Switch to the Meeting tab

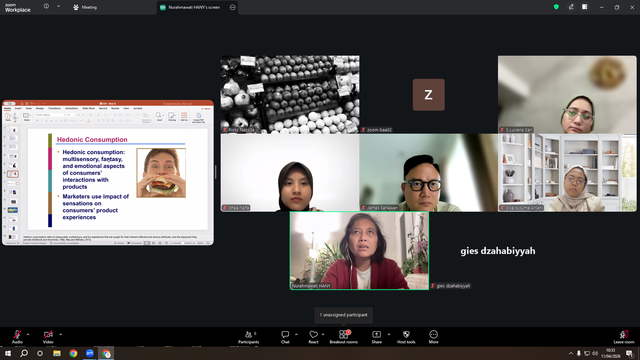tap(85, 7)
